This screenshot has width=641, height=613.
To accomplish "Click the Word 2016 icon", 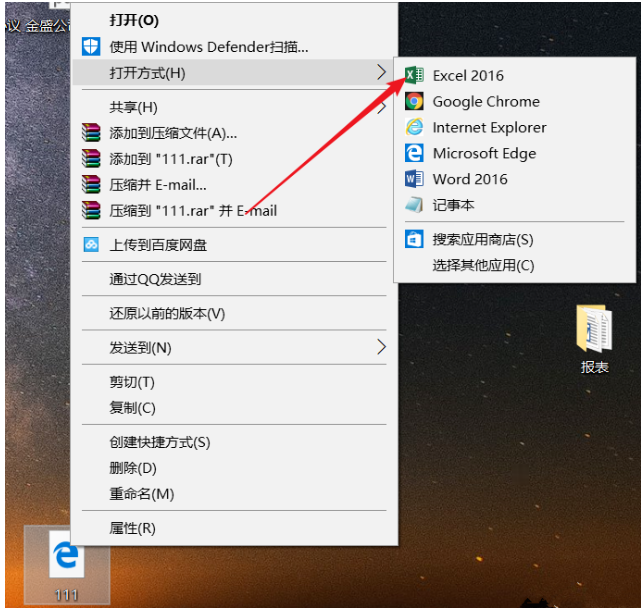I will coord(414,179).
